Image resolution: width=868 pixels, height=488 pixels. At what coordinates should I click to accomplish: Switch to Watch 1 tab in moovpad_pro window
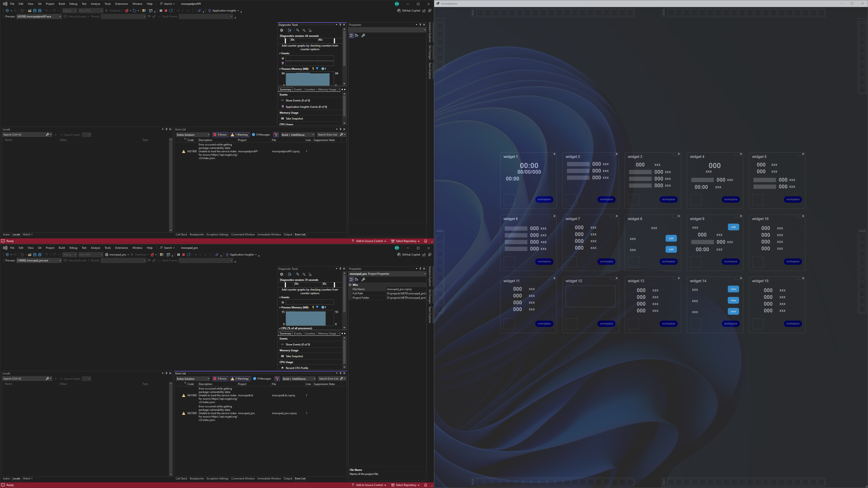click(x=28, y=479)
